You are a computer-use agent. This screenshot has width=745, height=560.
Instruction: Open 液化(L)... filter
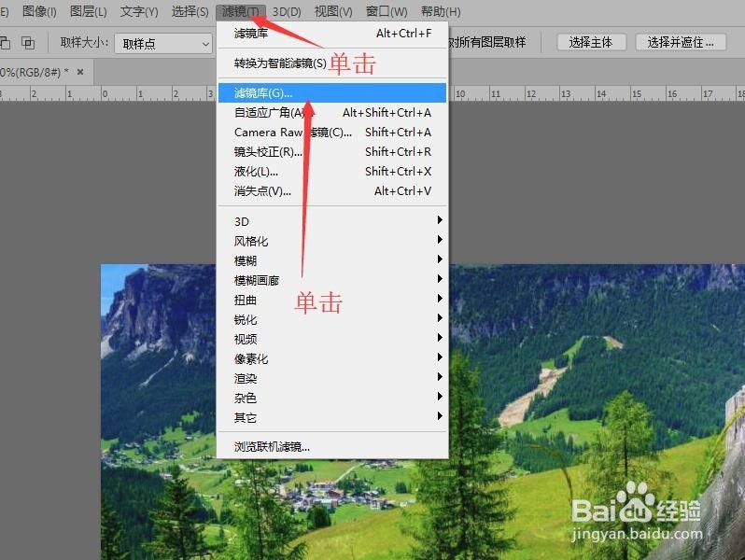(x=332, y=171)
